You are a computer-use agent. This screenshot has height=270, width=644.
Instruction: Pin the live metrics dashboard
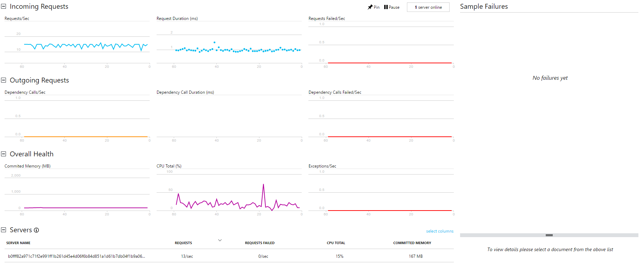point(373,7)
